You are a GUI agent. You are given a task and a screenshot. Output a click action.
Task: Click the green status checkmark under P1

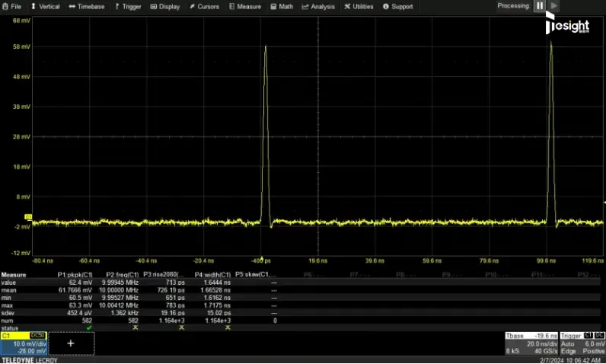click(x=89, y=327)
